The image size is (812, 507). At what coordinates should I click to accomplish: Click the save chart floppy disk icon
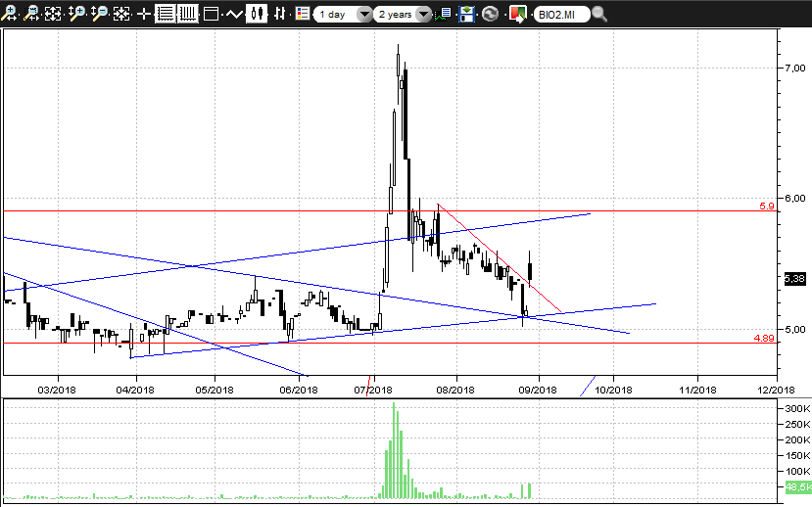(x=467, y=14)
